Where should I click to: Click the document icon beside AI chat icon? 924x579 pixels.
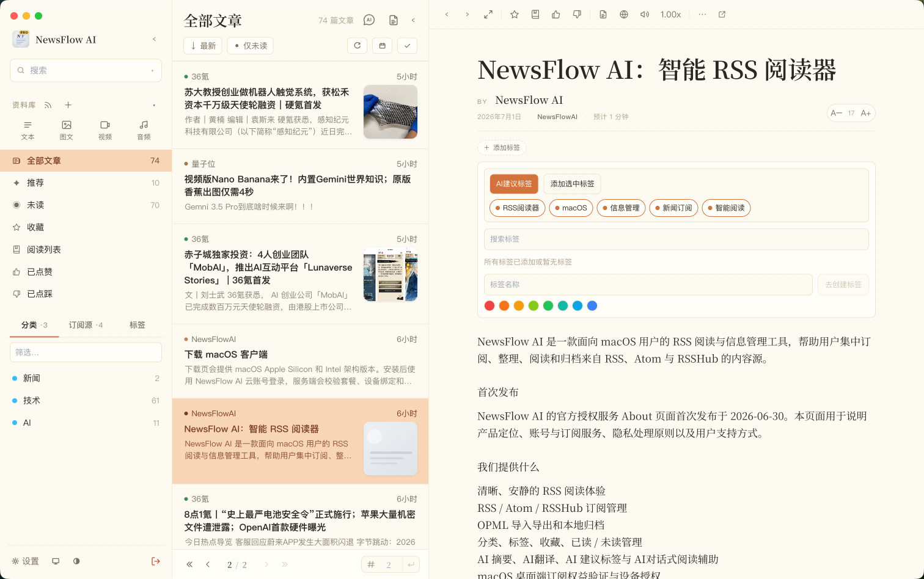[394, 20]
